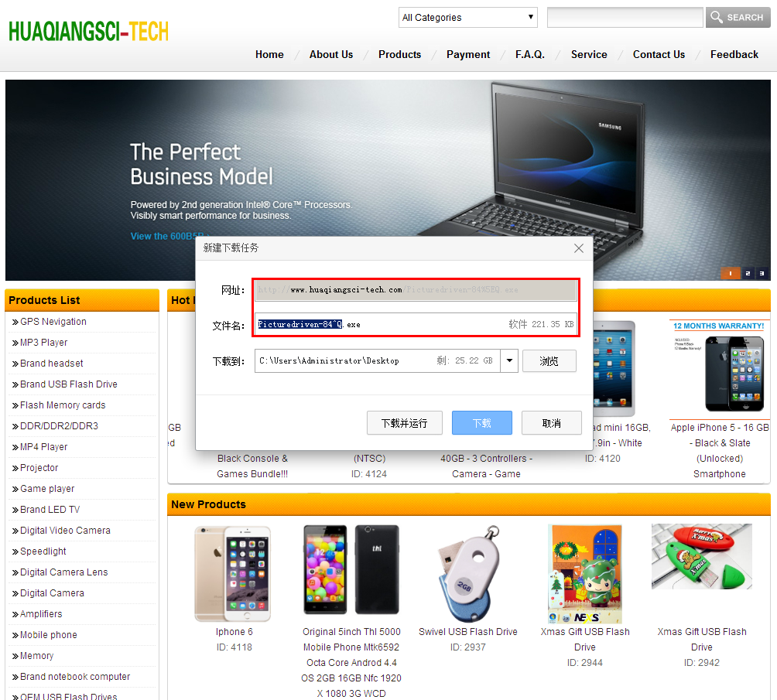Open Speedlight category

click(43, 551)
